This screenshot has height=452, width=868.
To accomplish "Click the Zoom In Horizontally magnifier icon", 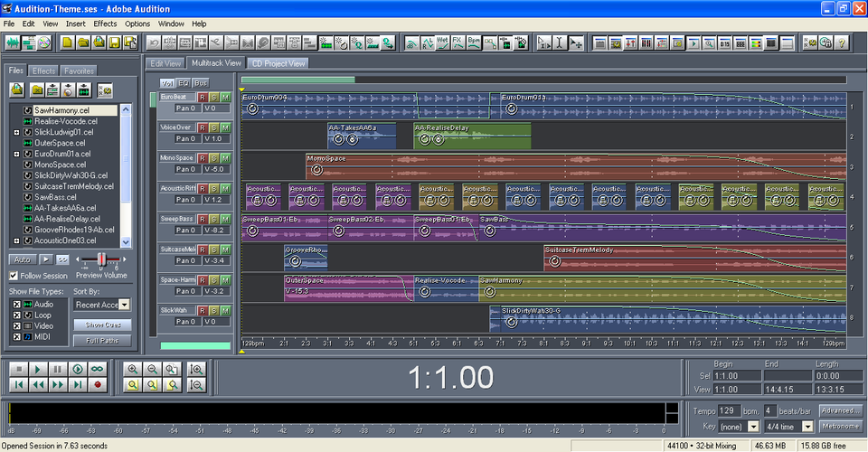I will point(133,369).
